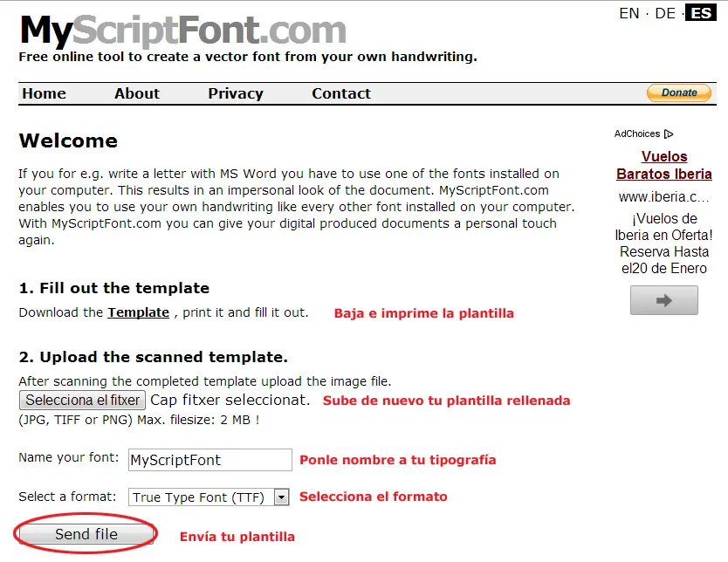This screenshot has height=562, width=728.
Task: Click the AdChoices triangle icon
Action: click(669, 134)
